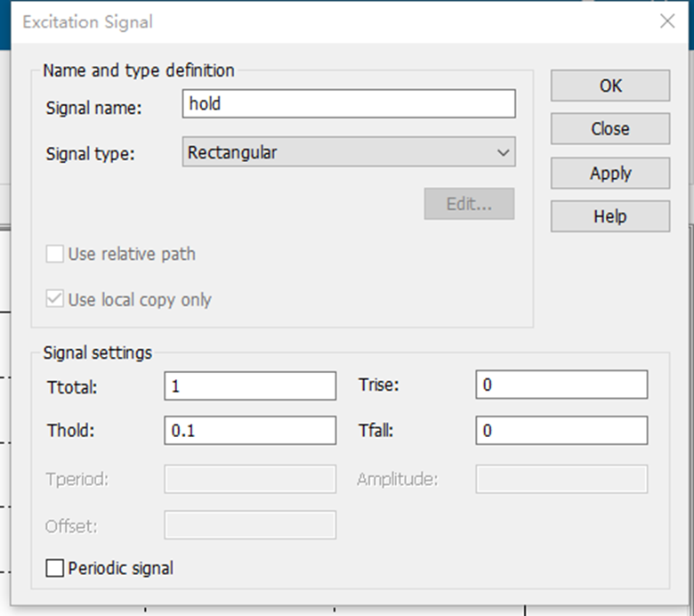Click the disabled Offset field
Screen dimensions: 694x616
[x=250, y=525]
